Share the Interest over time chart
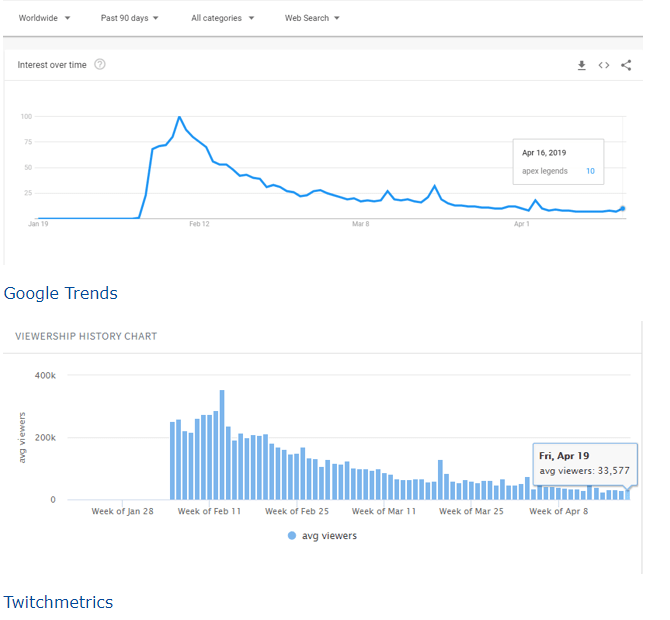 point(626,65)
